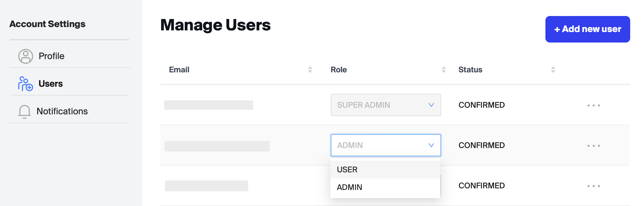Click the Profile avatar icon
The image size is (644, 206).
(25, 56)
